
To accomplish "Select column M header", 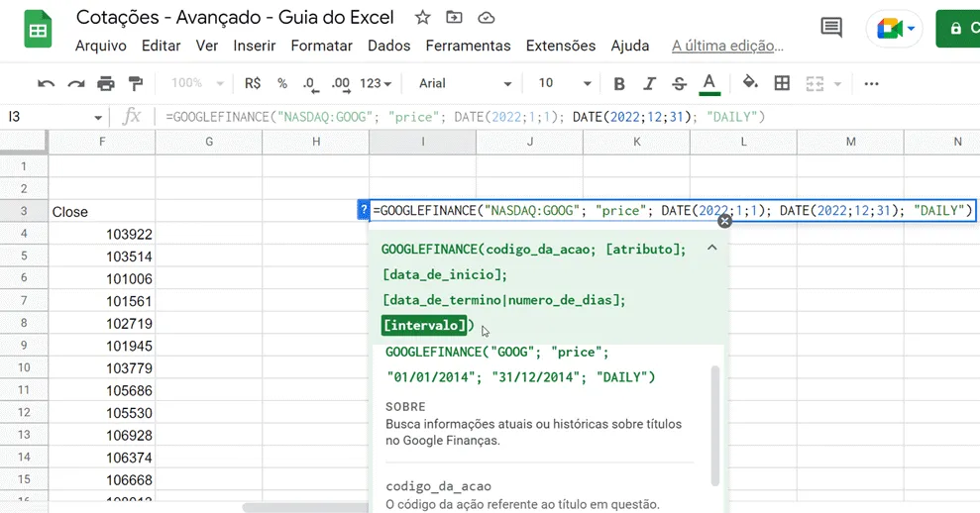I will [x=850, y=142].
